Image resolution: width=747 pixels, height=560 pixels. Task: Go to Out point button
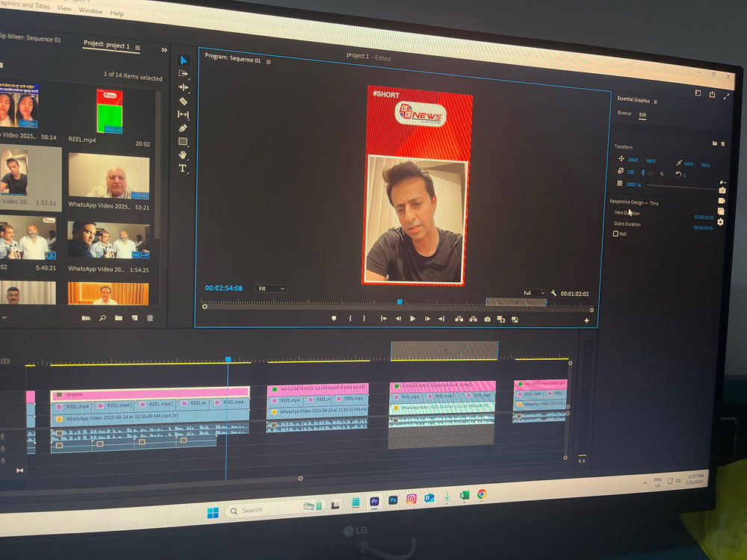click(x=441, y=319)
